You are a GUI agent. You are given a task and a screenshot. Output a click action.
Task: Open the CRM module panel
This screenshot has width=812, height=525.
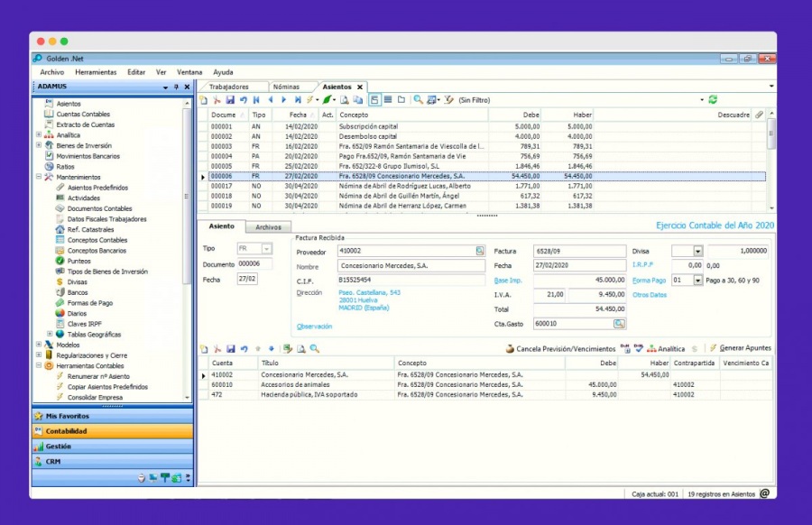pos(113,461)
